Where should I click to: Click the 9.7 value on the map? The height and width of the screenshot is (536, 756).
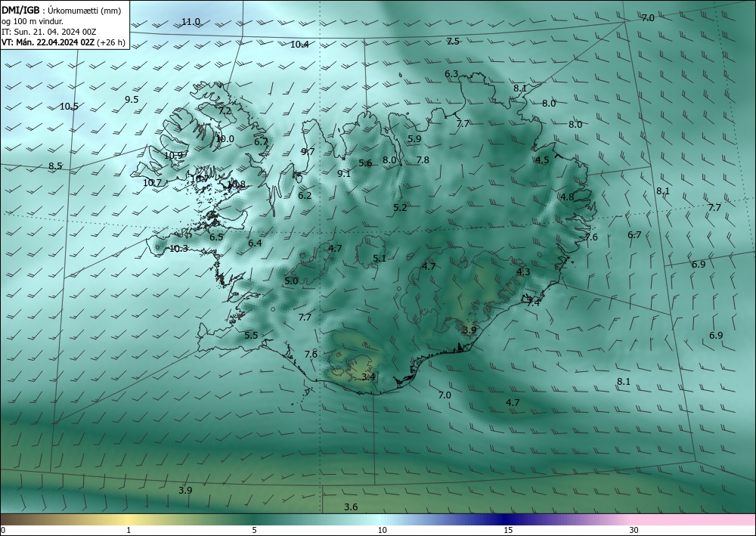pos(308,152)
